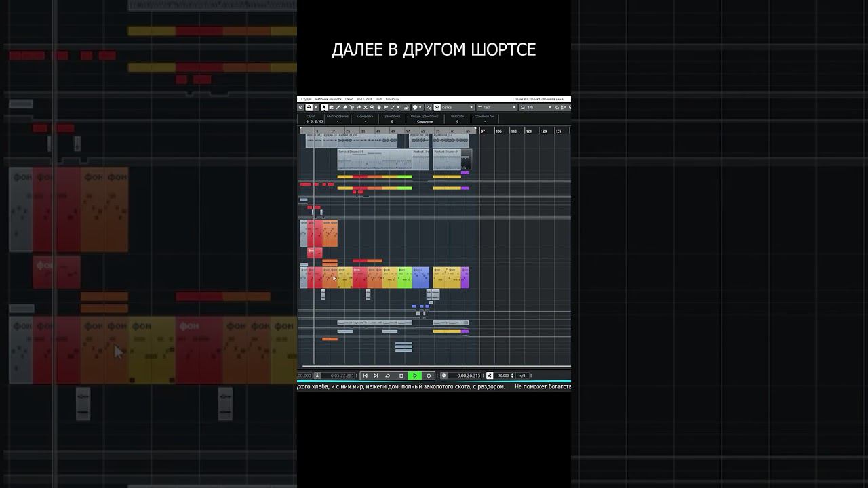
Task: Select the Play speaker tool
Action: (x=399, y=107)
